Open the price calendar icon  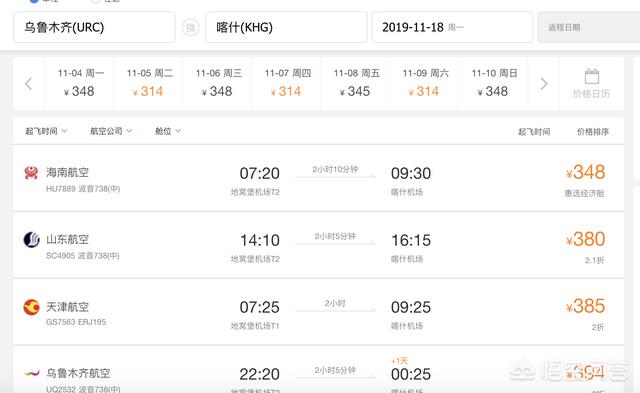point(591,76)
